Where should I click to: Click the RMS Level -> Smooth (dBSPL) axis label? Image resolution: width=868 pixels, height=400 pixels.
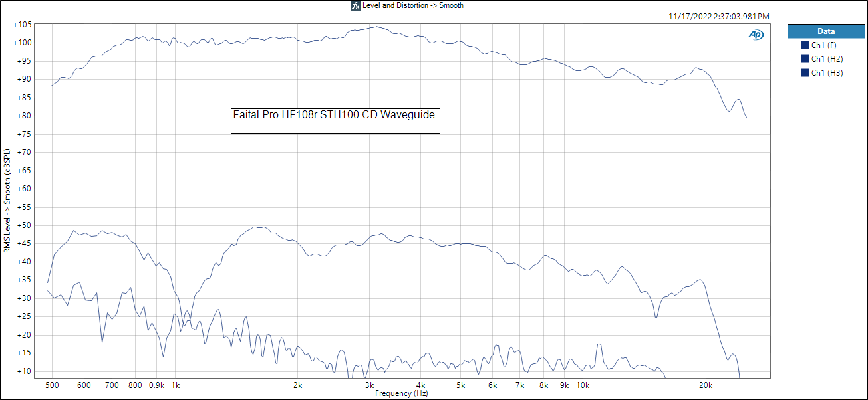(7, 201)
